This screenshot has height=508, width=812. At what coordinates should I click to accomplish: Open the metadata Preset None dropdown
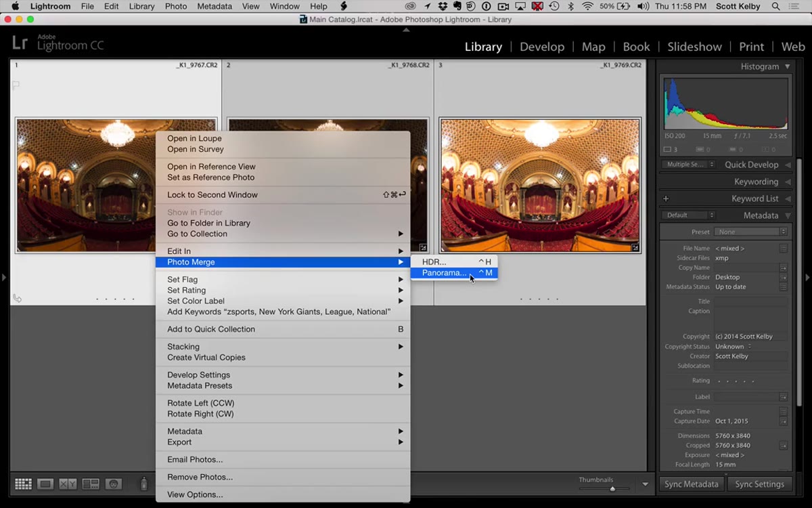[x=750, y=232]
